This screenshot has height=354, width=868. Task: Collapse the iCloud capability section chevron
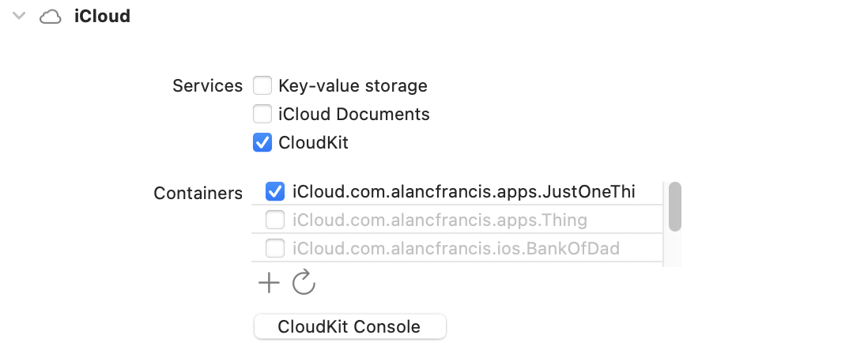point(19,16)
